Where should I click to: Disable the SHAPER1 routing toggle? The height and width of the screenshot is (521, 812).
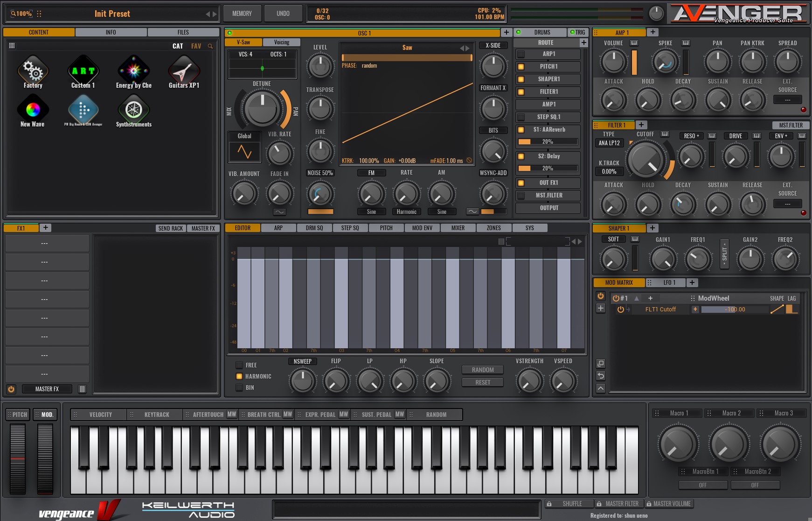point(521,79)
